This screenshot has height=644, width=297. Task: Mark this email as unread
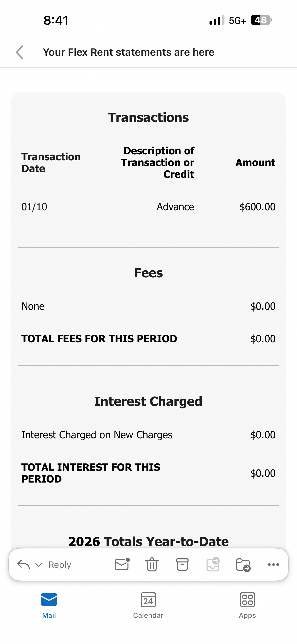(x=122, y=564)
